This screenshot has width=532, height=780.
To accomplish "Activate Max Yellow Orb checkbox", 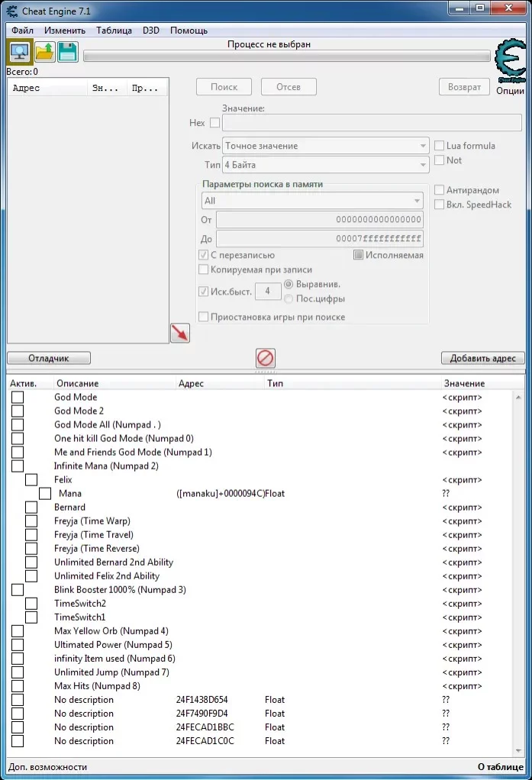I will (18, 630).
